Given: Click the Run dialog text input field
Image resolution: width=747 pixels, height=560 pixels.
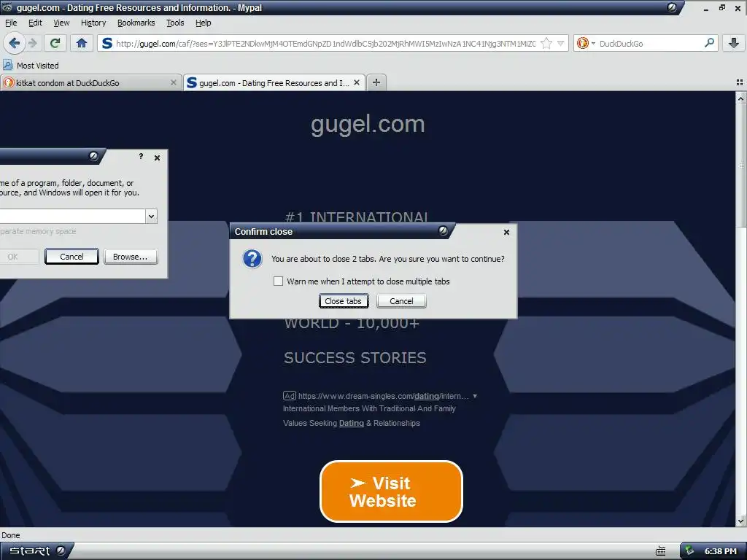Looking at the screenshot, I should (x=72, y=216).
